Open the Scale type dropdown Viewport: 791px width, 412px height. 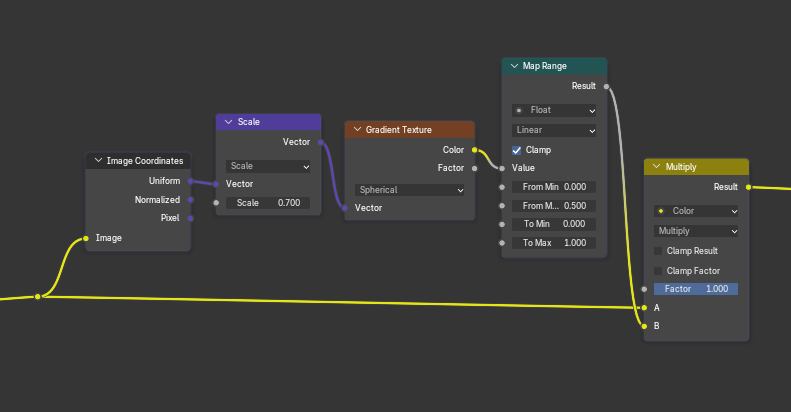pos(268,166)
